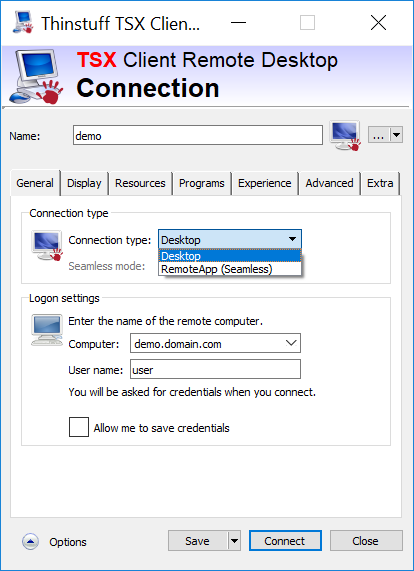414x571 pixels.
Task: Expand the Computer name dropdown
Action: tap(291, 343)
